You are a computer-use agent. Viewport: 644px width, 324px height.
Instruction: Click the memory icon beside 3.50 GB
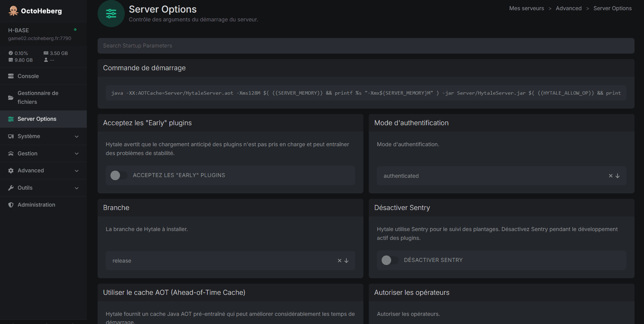46,53
